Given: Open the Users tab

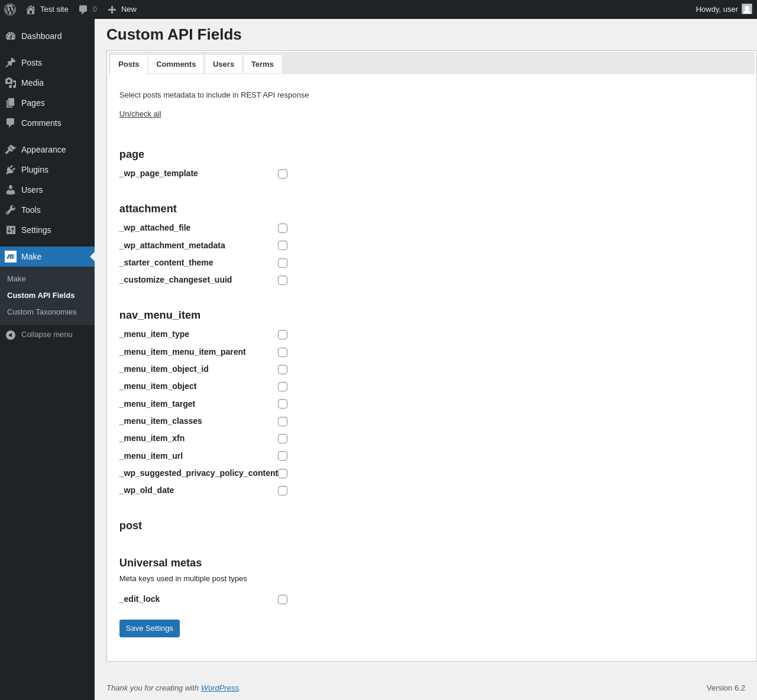Looking at the screenshot, I should pos(224,64).
